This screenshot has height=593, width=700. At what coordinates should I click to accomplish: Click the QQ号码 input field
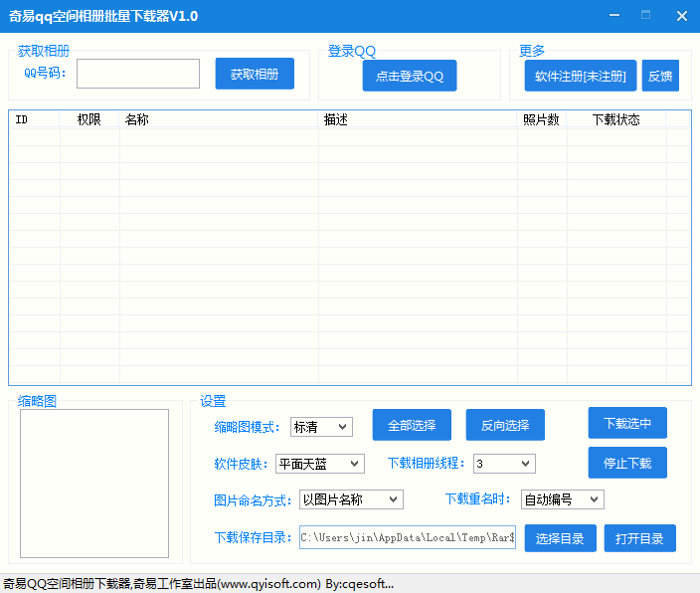click(138, 74)
